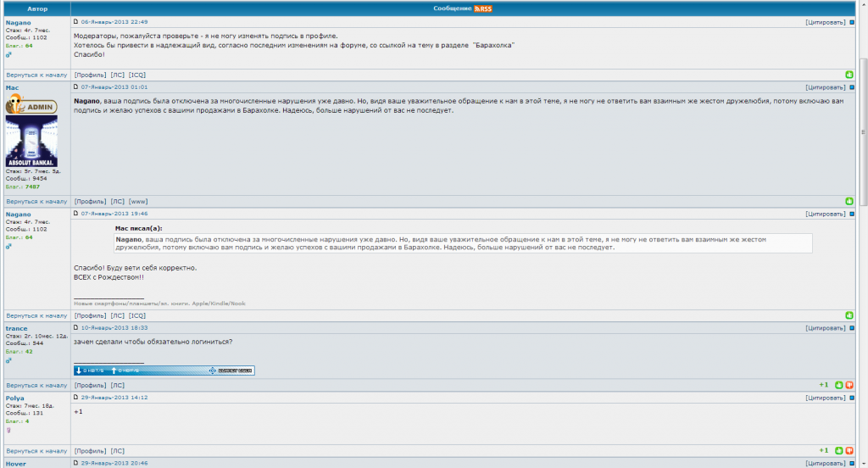Click scrollbar up arrow

(x=864, y=3)
